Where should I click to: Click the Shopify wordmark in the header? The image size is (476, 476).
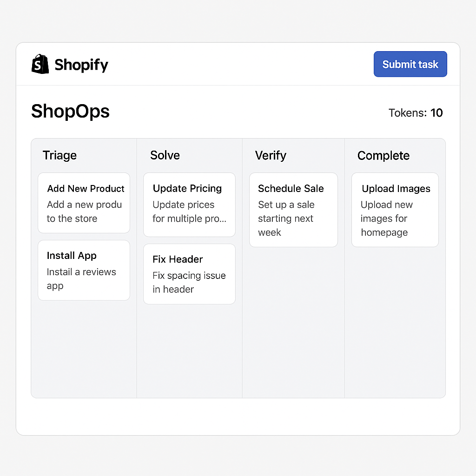point(81,65)
